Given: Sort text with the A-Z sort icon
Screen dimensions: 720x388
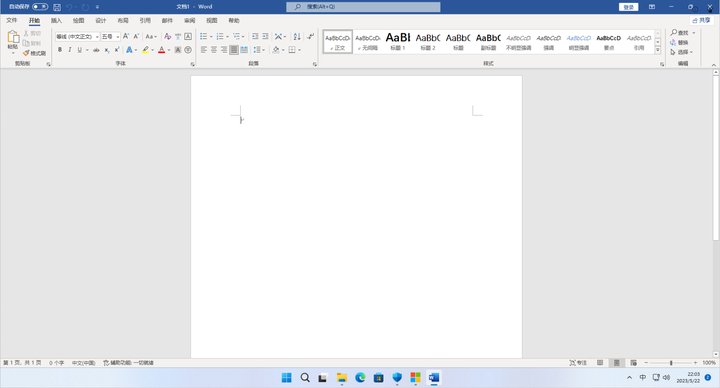Looking at the screenshot, I should (297, 36).
